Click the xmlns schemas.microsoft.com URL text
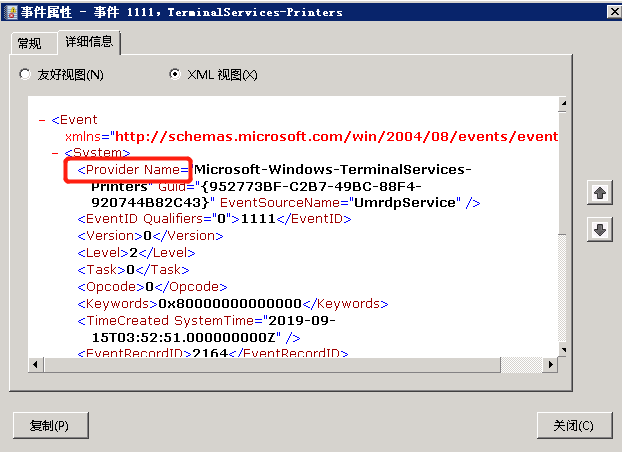 coord(337,137)
